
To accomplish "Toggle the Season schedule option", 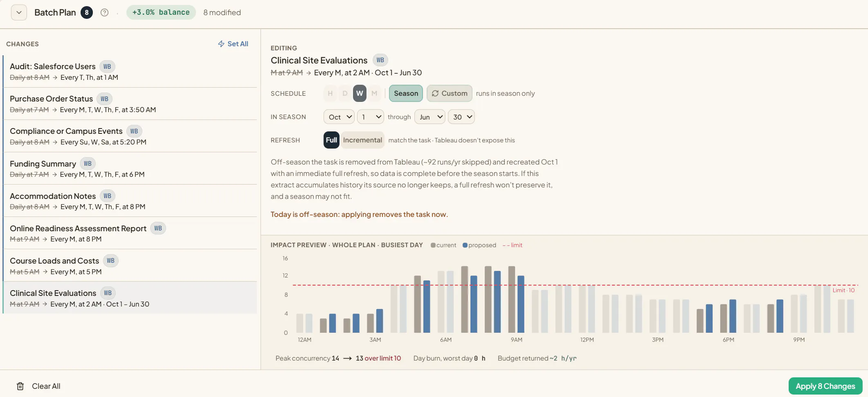I will [406, 93].
